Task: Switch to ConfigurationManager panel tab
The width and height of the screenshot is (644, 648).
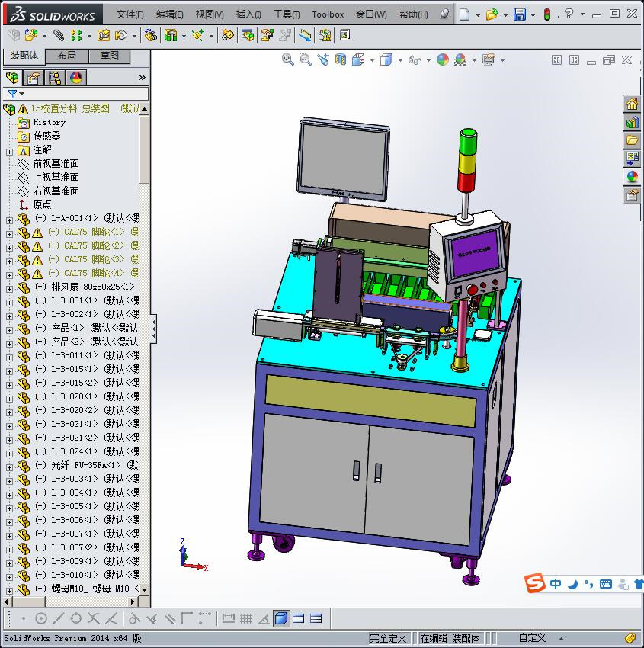Action: [55, 78]
